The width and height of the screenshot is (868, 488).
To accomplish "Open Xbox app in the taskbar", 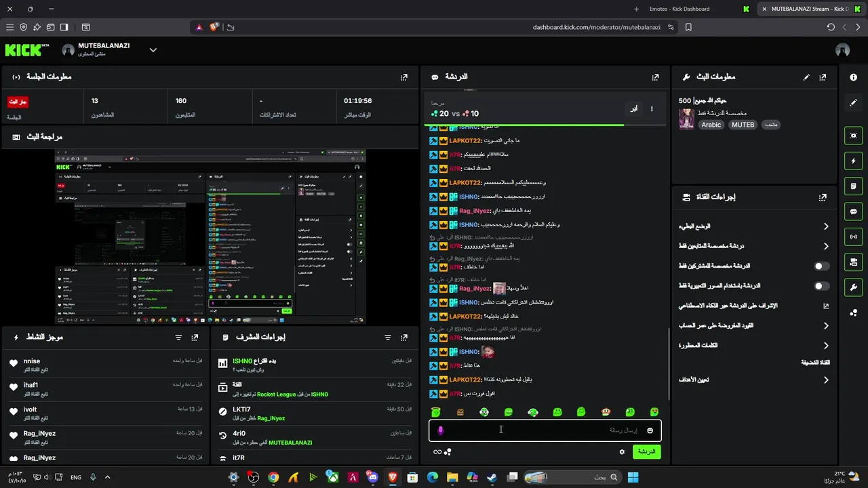I will pos(333,478).
